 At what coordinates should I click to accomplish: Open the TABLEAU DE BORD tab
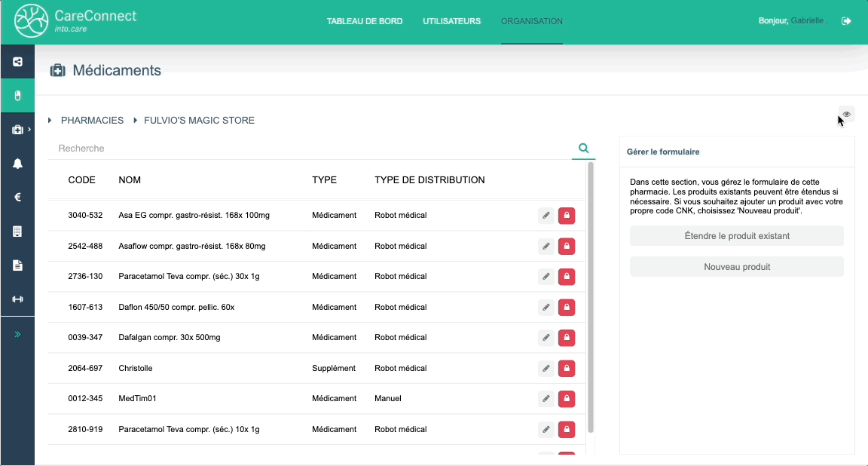pos(364,21)
